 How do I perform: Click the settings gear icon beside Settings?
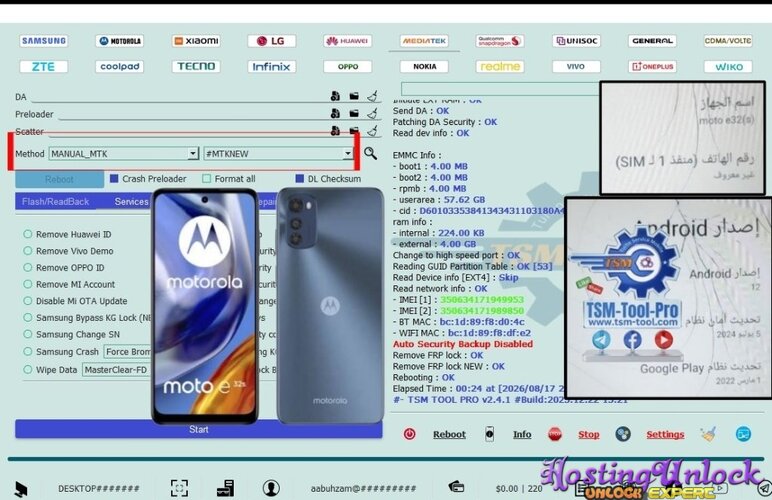(623, 434)
